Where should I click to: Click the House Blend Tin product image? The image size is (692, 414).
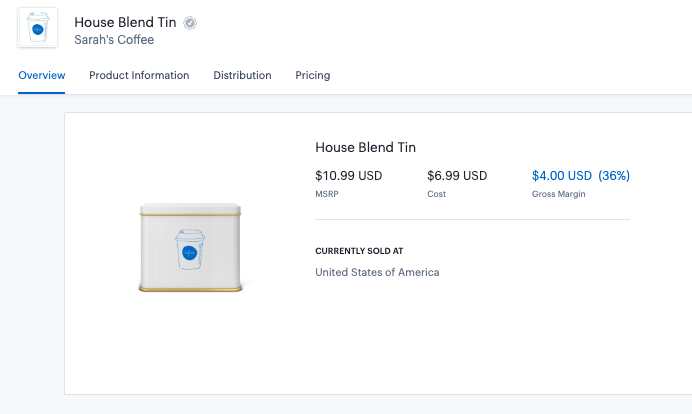[190, 247]
